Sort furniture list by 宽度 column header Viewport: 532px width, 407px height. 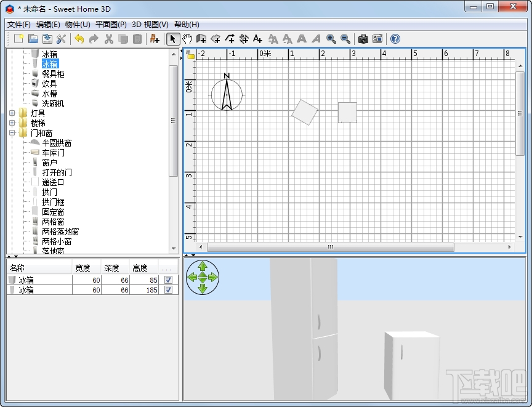(x=83, y=268)
